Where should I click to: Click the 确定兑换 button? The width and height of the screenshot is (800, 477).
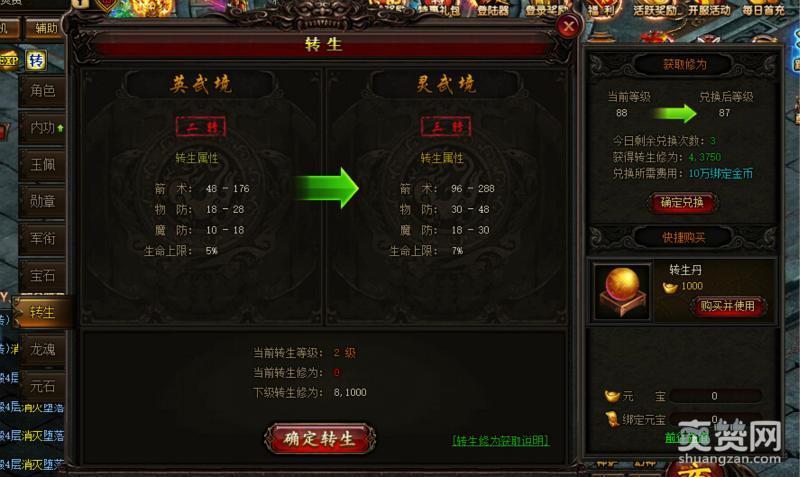point(683,203)
